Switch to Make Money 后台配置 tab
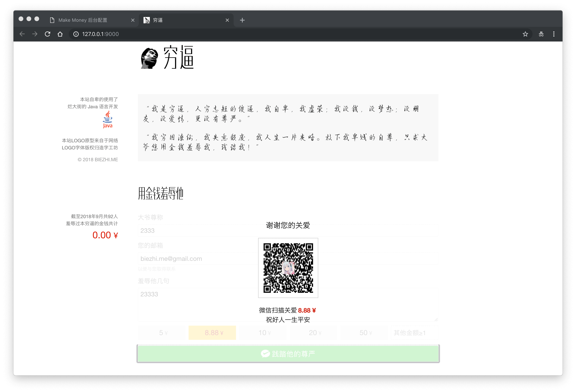 92,20
